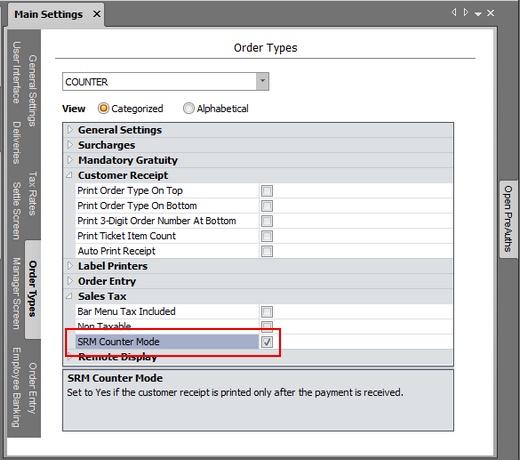Select the Bar Menu Tax Included row
The image size is (520, 460).
[264, 312]
